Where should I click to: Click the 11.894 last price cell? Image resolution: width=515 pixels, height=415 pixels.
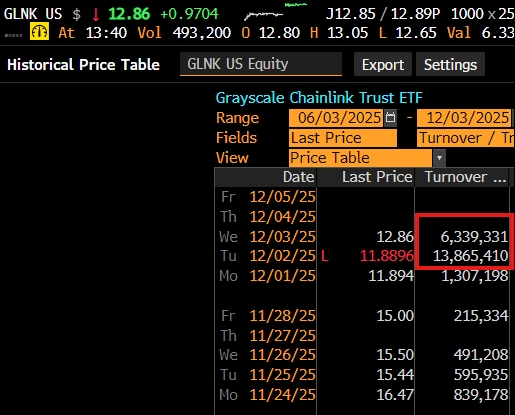391,276
